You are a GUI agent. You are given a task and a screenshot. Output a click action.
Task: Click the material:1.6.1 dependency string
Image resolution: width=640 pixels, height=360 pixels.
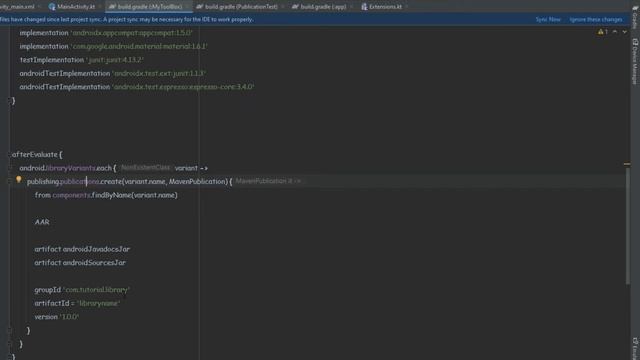pyautogui.click(x=139, y=47)
